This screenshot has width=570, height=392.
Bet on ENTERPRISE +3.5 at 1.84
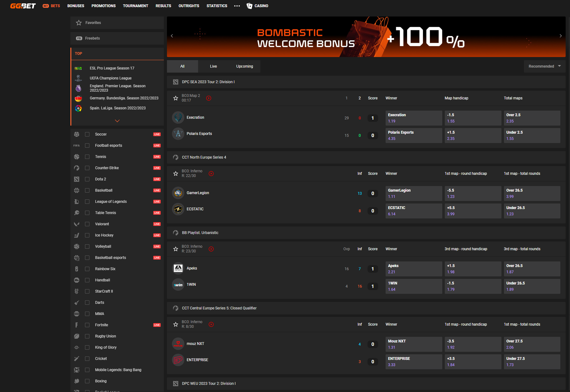coord(473,362)
